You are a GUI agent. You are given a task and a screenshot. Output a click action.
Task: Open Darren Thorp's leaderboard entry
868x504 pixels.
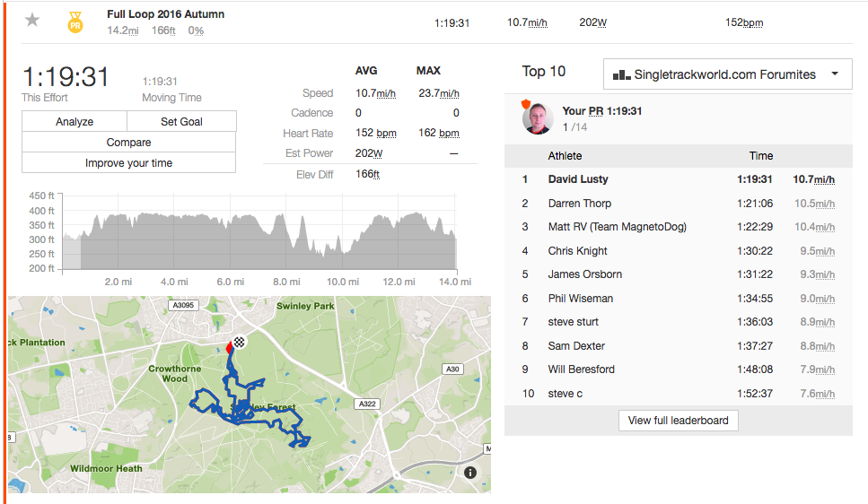coord(579,204)
